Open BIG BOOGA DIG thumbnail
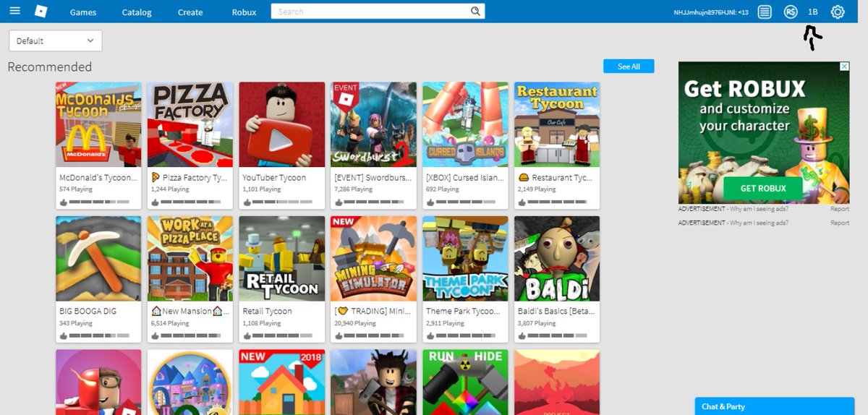 (x=98, y=258)
